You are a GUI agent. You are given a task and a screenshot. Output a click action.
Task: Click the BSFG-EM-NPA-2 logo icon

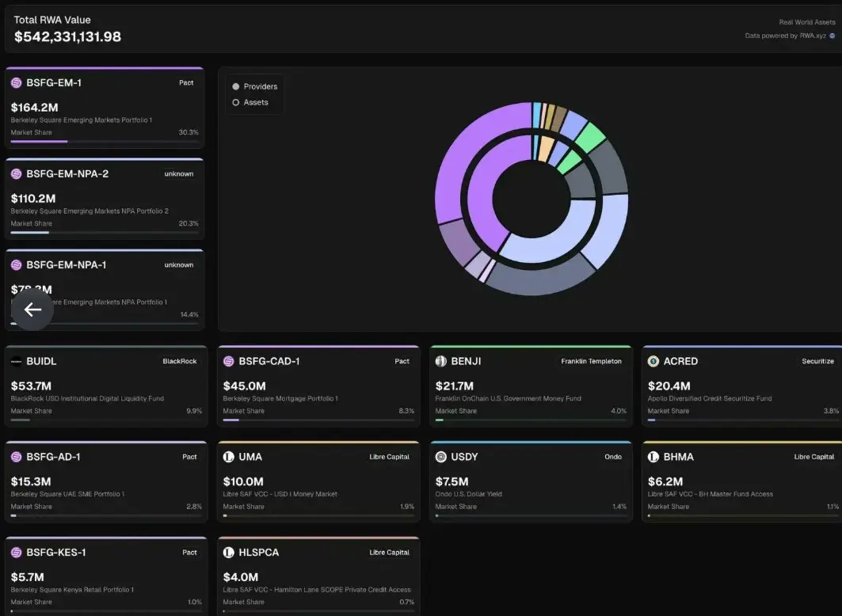click(16, 174)
